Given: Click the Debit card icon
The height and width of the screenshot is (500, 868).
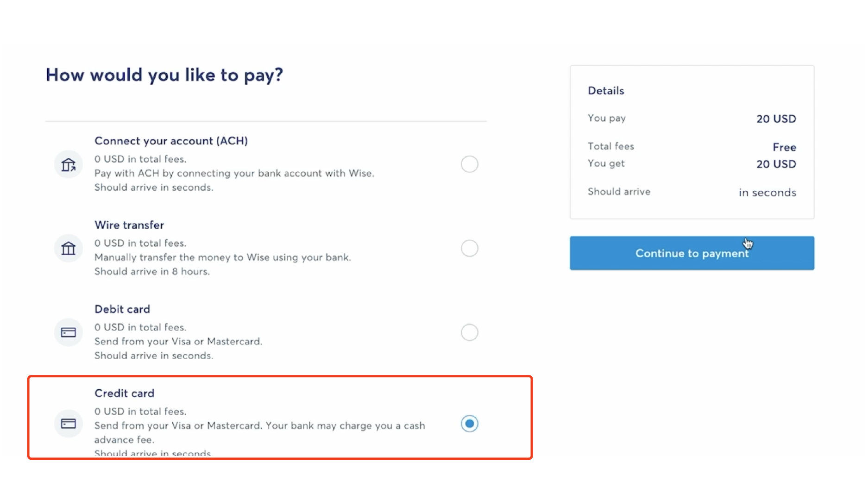Looking at the screenshot, I should pos(69,332).
